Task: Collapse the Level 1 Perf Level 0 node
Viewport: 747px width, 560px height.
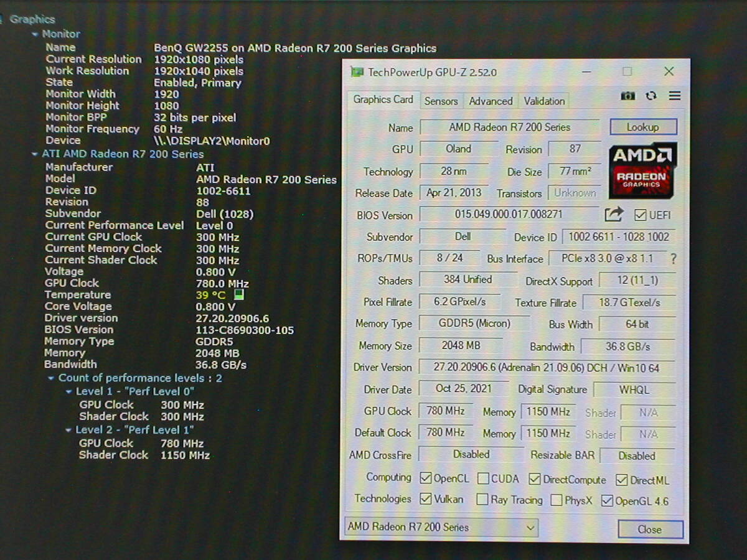Action: 69,392
